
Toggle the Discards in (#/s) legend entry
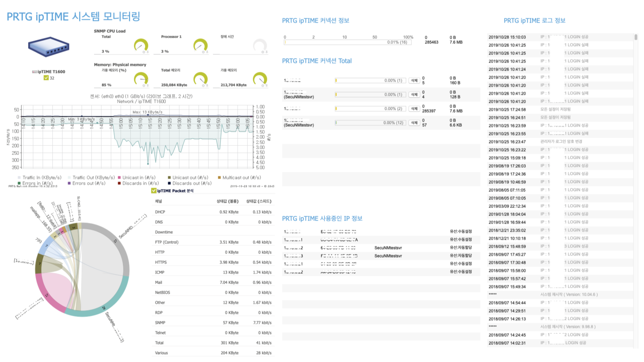pos(138,183)
